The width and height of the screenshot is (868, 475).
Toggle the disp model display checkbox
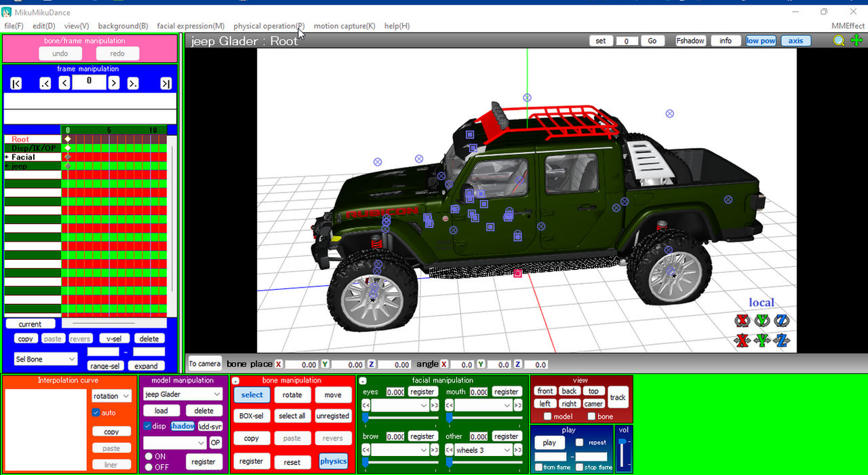(147, 426)
